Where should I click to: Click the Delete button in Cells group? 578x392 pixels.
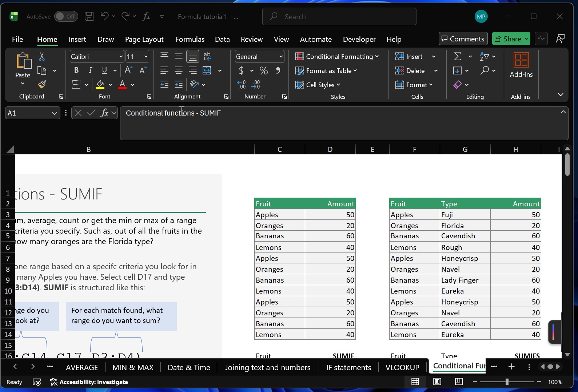[410, 70]
